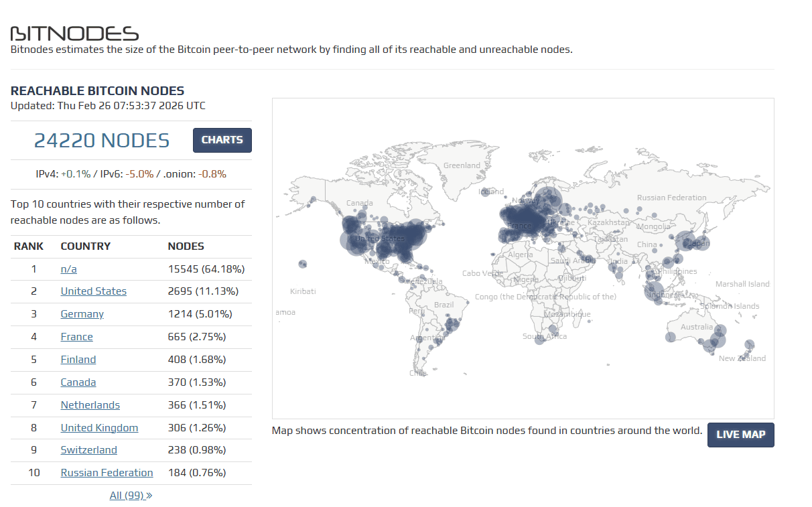The height and width of the screenshot is (507, 812).
Task: Open the United Kingdom country link
Action: 99,427
